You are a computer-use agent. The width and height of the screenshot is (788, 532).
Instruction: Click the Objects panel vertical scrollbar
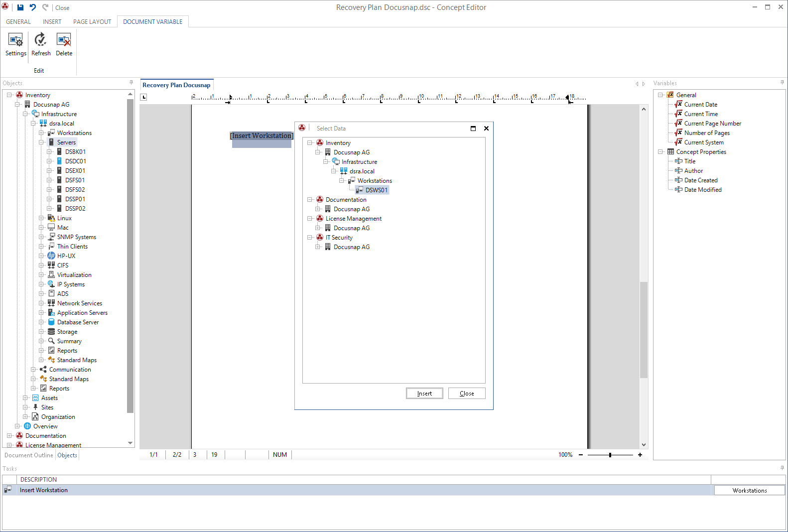[131, 256]
